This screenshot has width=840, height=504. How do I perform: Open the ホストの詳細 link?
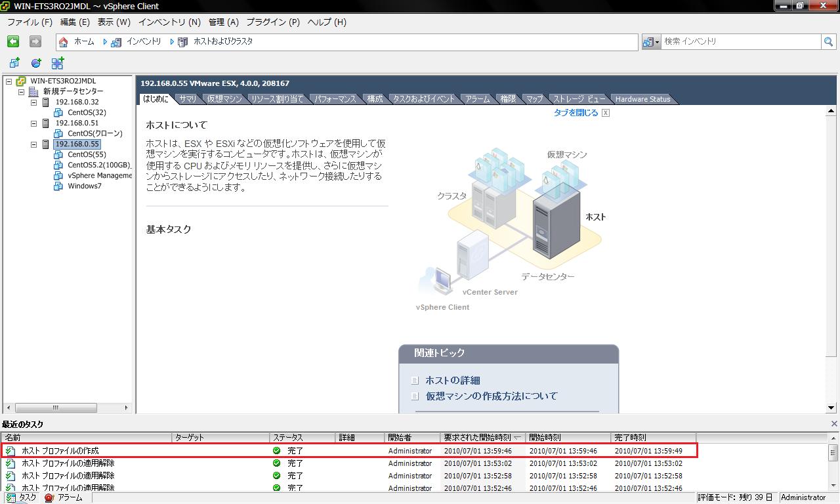pos(452,381)
